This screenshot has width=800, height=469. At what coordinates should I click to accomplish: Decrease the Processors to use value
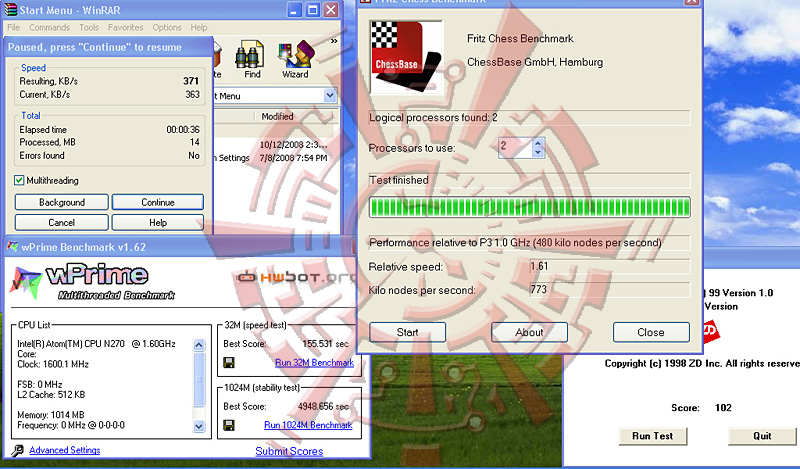click(538, 153)
